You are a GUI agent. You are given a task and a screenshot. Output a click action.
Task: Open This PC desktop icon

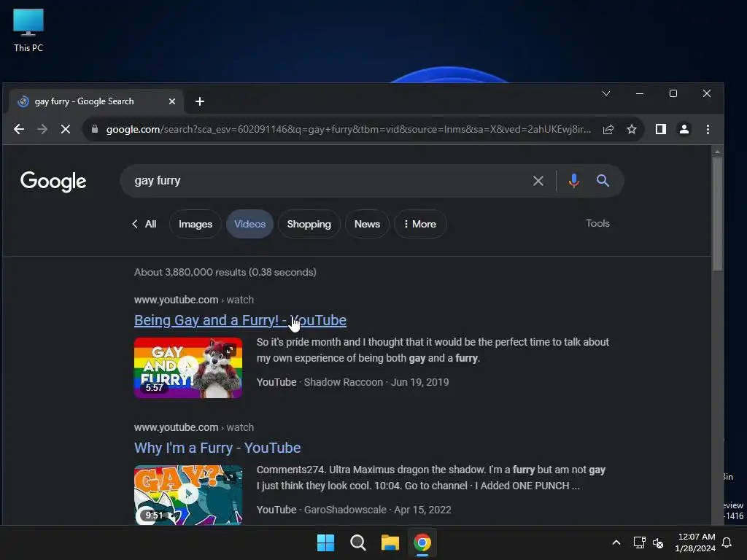coord(28,30)
